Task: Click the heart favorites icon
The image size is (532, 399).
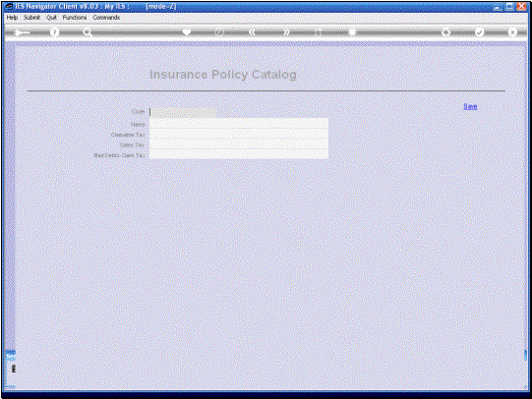Action: [x=187, y=32]
